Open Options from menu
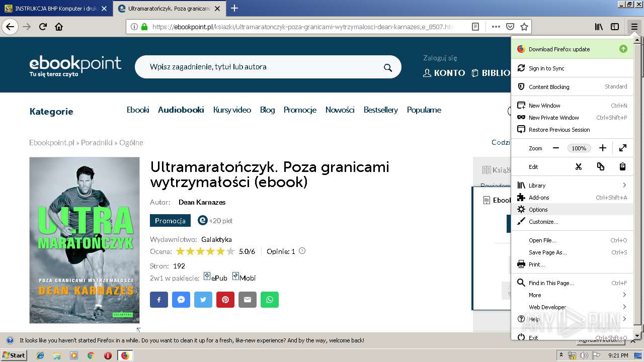The image size is (644, 362). click(x=572, y=209)
